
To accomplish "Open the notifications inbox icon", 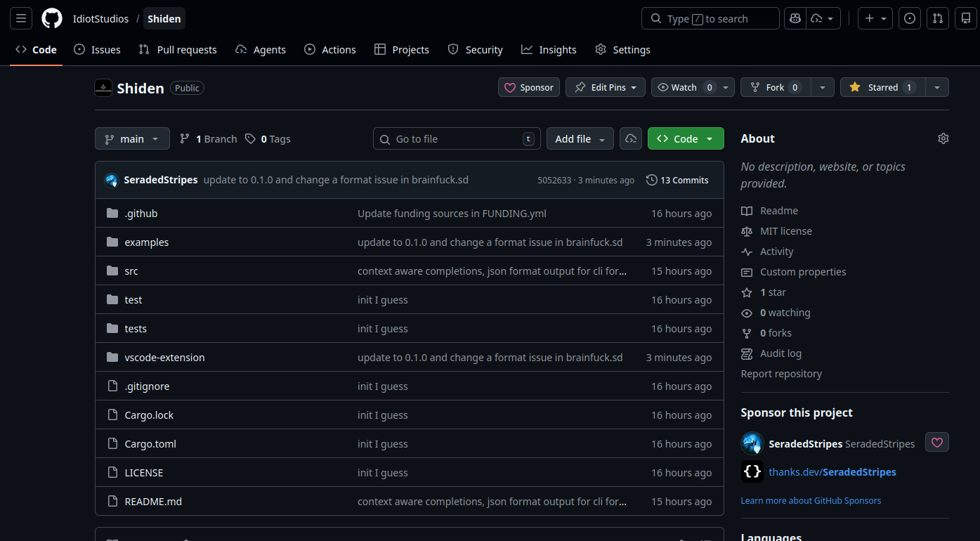I will 966,19.
